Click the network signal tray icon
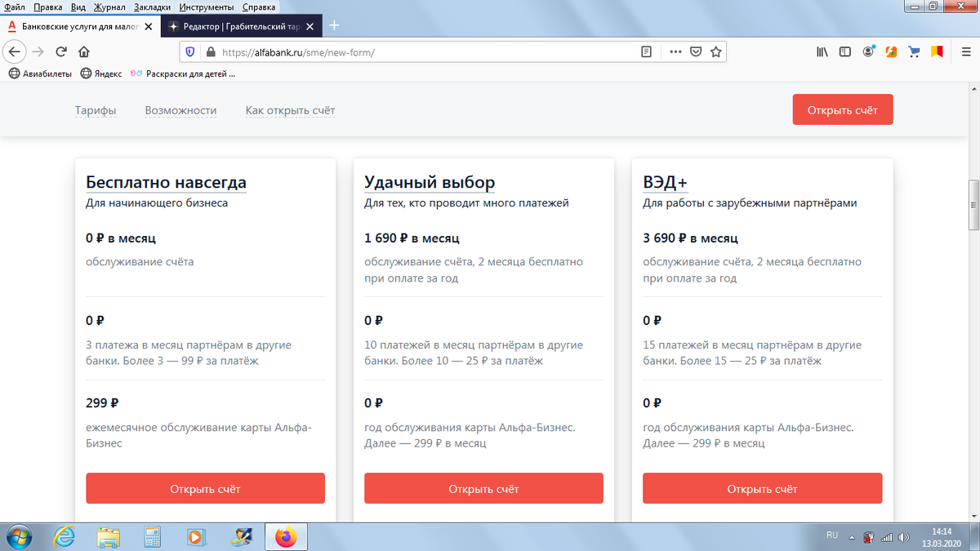The image size is (980, 551). pyautogui.click(x=887, y=537)
